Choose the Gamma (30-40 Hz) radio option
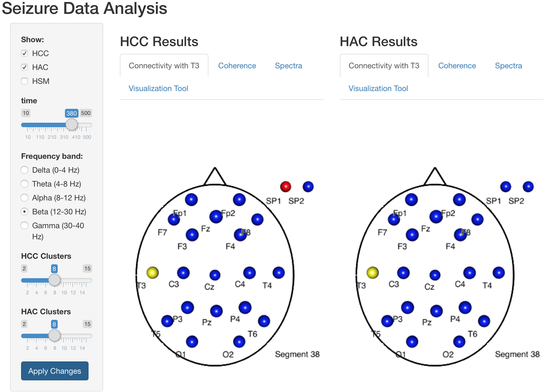The width and height of the screenshot is (555, 392). point(24,225)
